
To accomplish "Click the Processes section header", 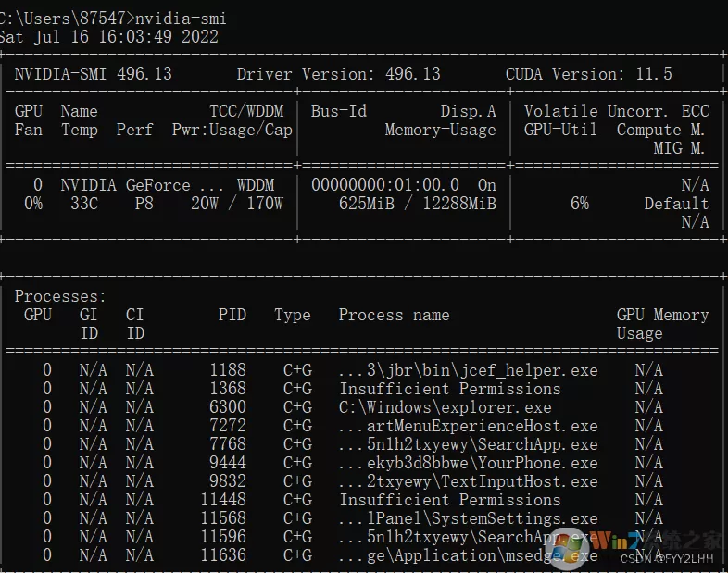I will pyautogui.click(x=60, y=296).
